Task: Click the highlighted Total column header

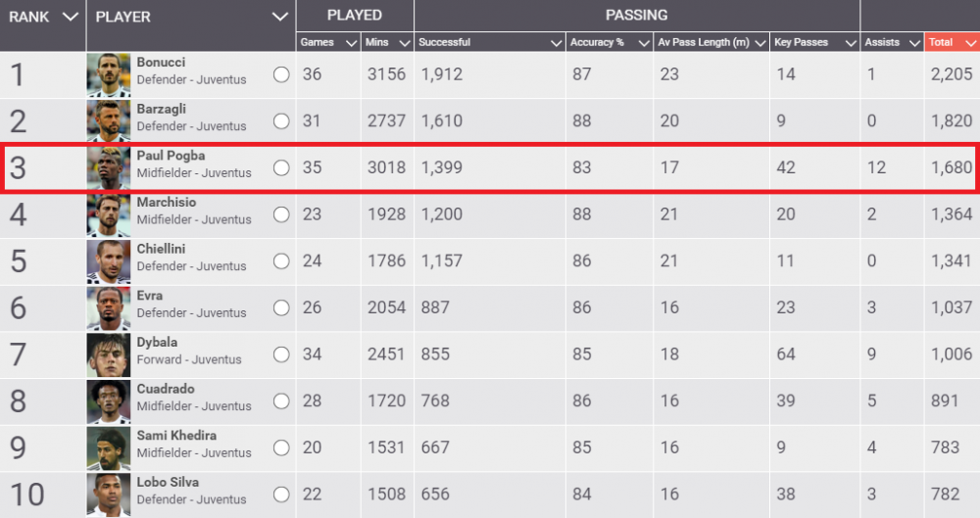Action: tap(951, 43)
